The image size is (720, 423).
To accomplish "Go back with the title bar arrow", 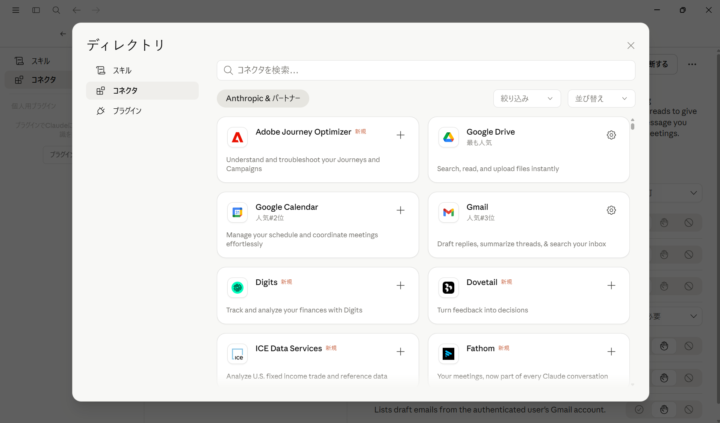I will tap(76, 10).
